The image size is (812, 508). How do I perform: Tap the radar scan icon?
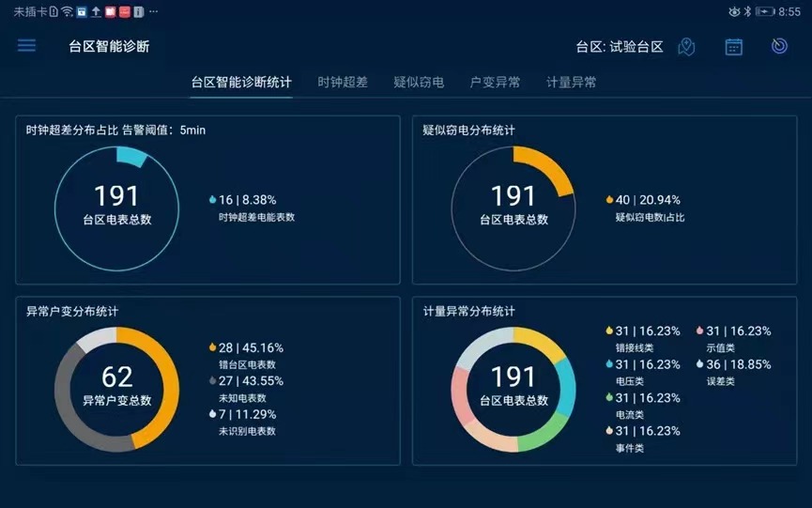point(779,46)
